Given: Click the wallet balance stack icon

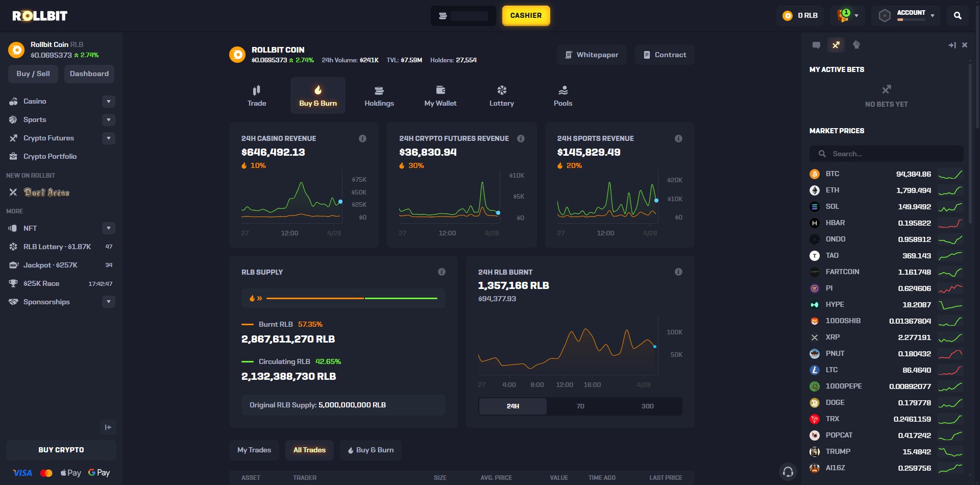Looking at the screenshot, I should point(443,16).
